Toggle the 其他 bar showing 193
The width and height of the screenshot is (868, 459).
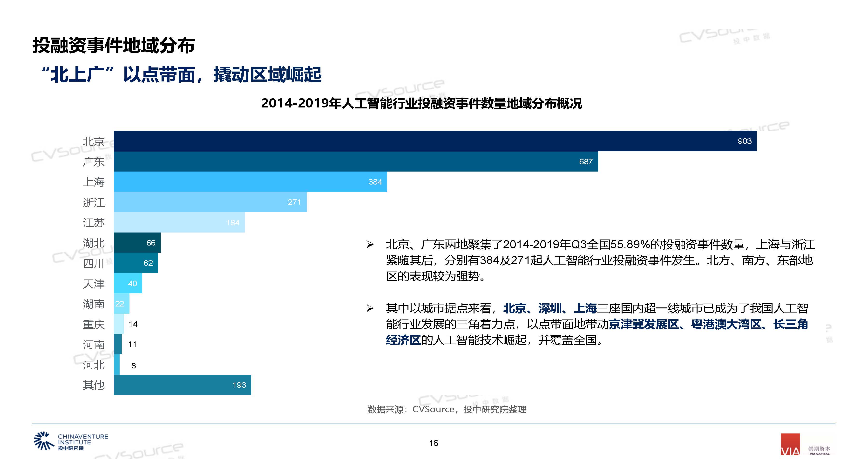coord(182,385)
